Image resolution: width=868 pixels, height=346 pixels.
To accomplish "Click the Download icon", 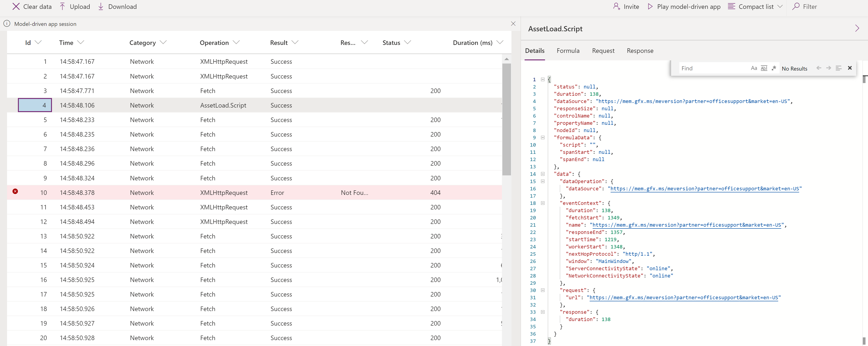I will 101,6.
